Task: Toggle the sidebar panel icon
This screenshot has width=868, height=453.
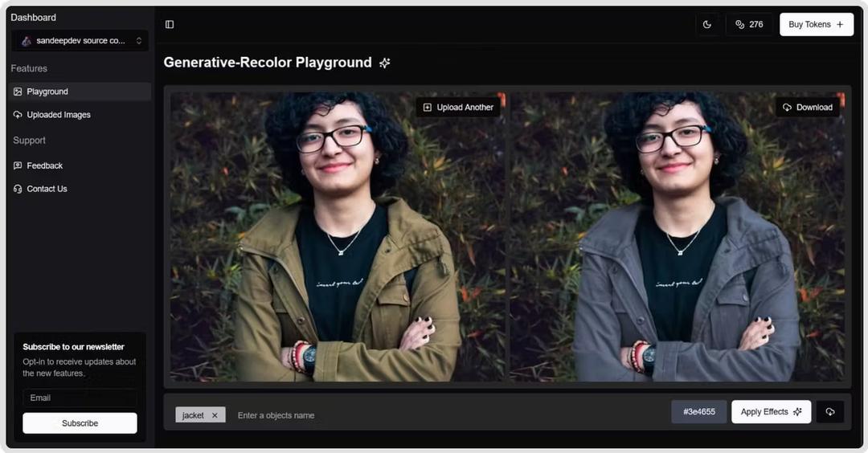Action: pyautogui.click(x=170, y=24)
